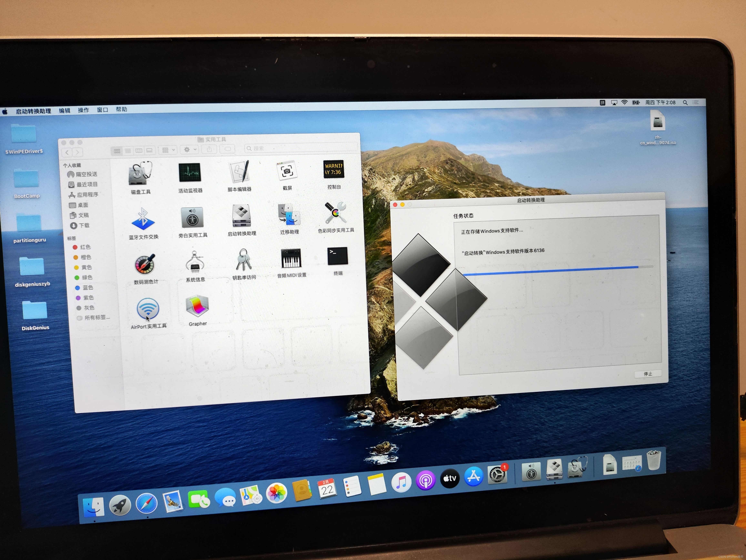This screenshot has width=746, height=560.
Task: Select the 蓝色 tag in sidebar
Action: coord(84,288)
